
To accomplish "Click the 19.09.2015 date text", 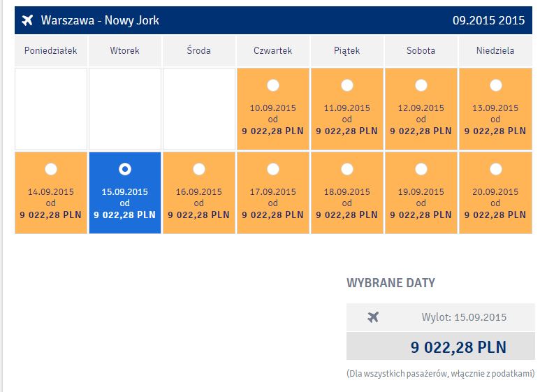I will point(421,192).
